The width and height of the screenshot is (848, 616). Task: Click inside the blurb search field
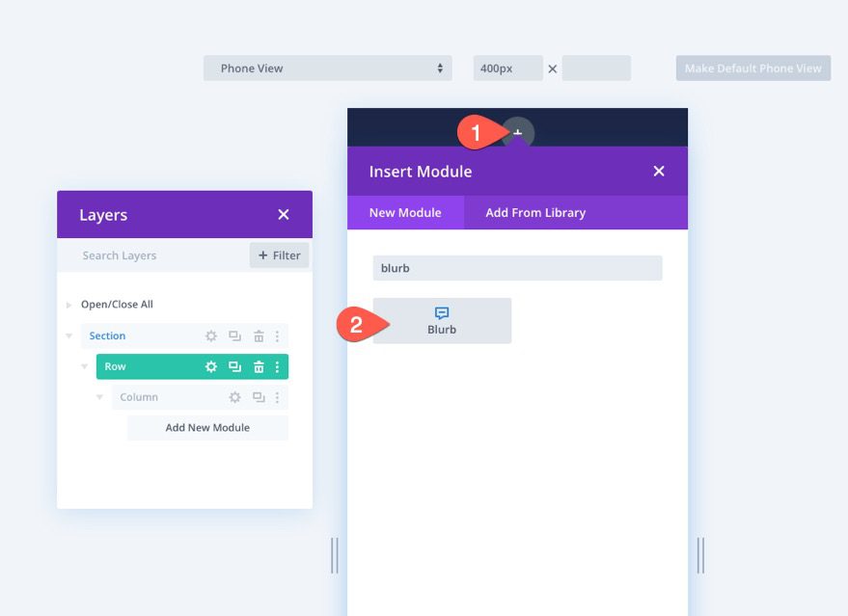click(517, 267)
